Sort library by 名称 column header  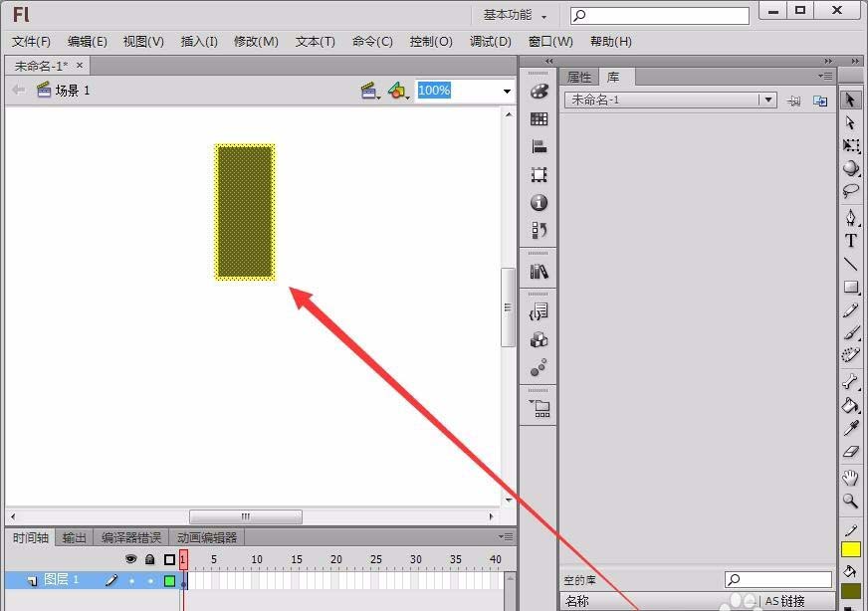click(x=576, y=601)
